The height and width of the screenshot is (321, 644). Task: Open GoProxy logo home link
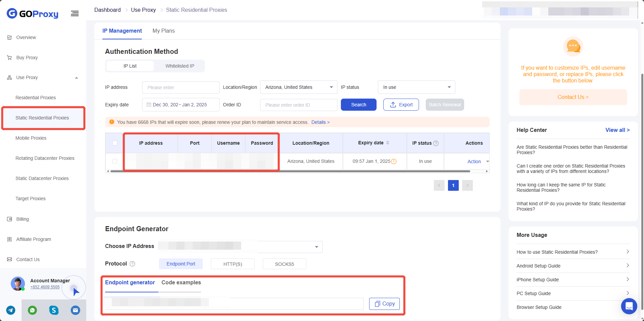pos(33,13)
